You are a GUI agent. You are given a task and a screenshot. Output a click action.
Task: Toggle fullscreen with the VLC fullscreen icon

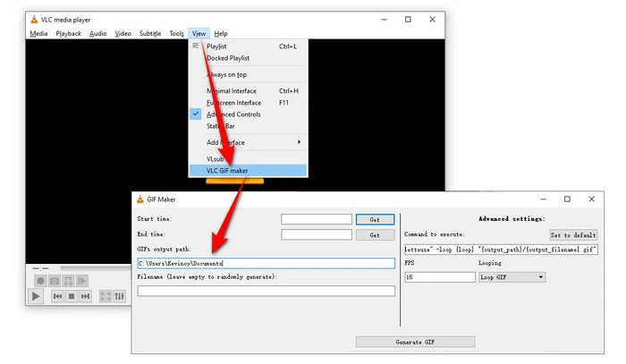pos(106,296)
